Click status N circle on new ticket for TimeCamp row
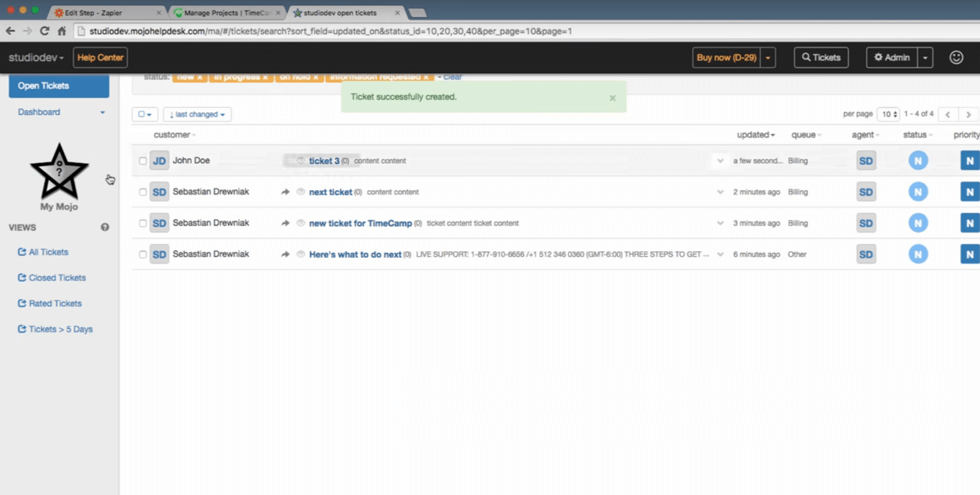Viewport: 980px width, 495px height. 918,223
